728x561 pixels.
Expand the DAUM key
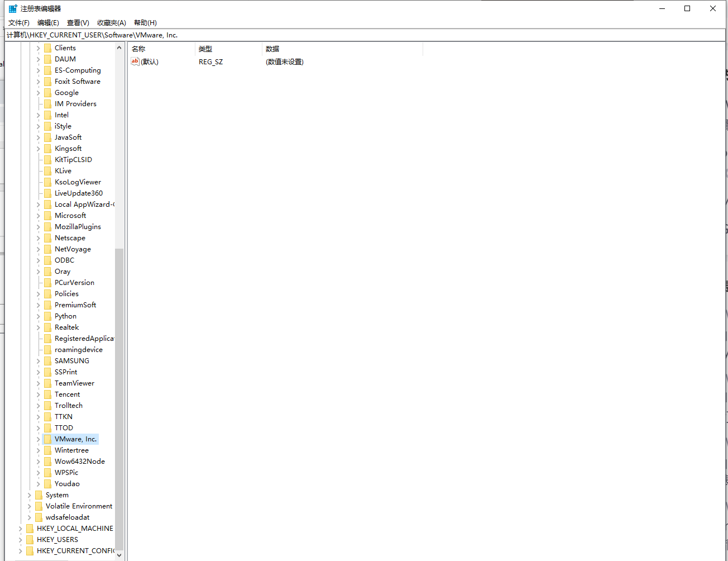click(x=39, y=59)
